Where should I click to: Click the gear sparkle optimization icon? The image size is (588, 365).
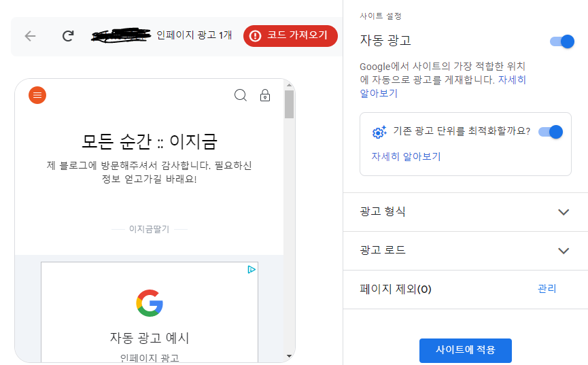click(379, 132)
